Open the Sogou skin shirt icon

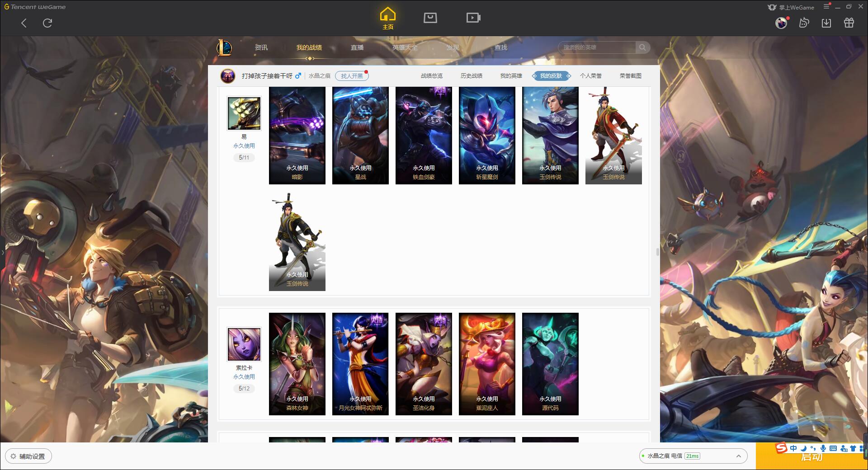point(854,448)
